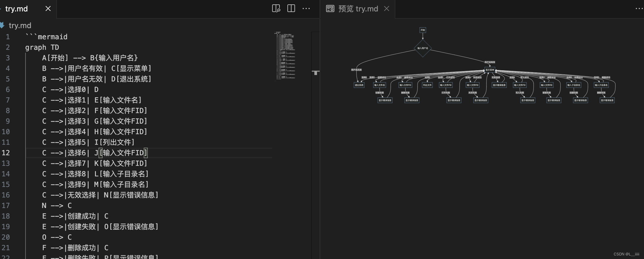
Task: Select line number 12 in gutter
Action: (x=6, y=153)
